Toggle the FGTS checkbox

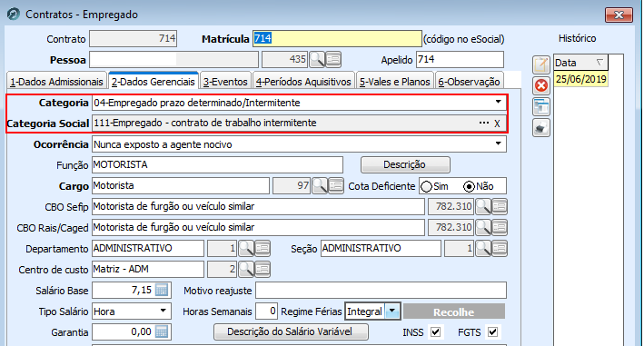click(493, 331)
